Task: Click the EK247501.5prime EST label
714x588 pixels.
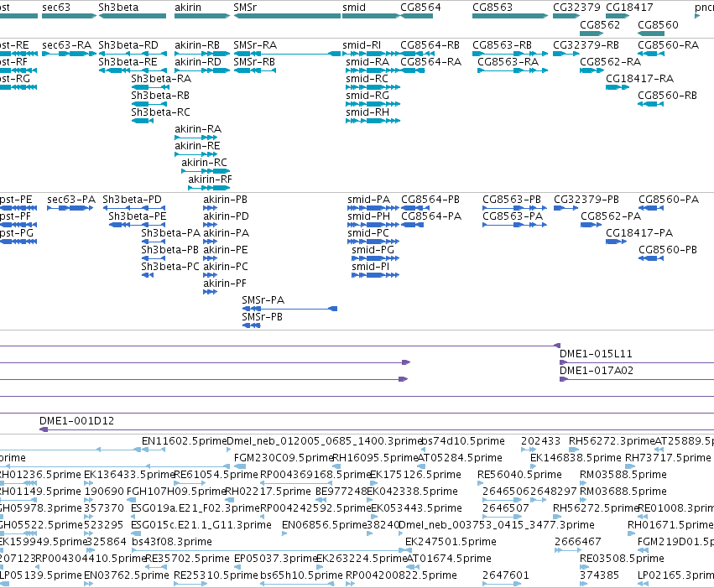Action: (x=451, y=542)
